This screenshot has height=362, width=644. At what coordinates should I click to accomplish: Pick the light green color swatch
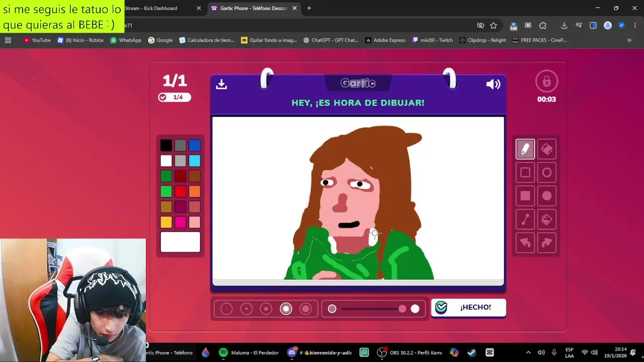166,192
